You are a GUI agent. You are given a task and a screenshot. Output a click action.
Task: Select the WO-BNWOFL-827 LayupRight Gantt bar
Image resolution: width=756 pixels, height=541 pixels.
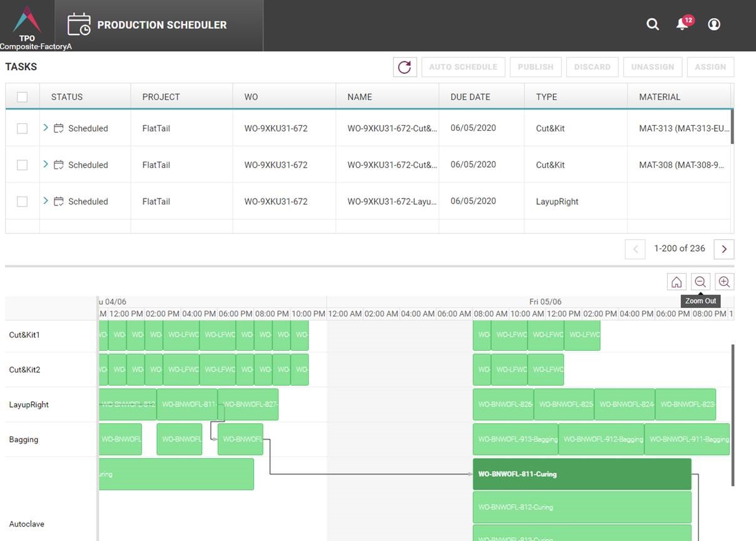click(x=248, y=404)
